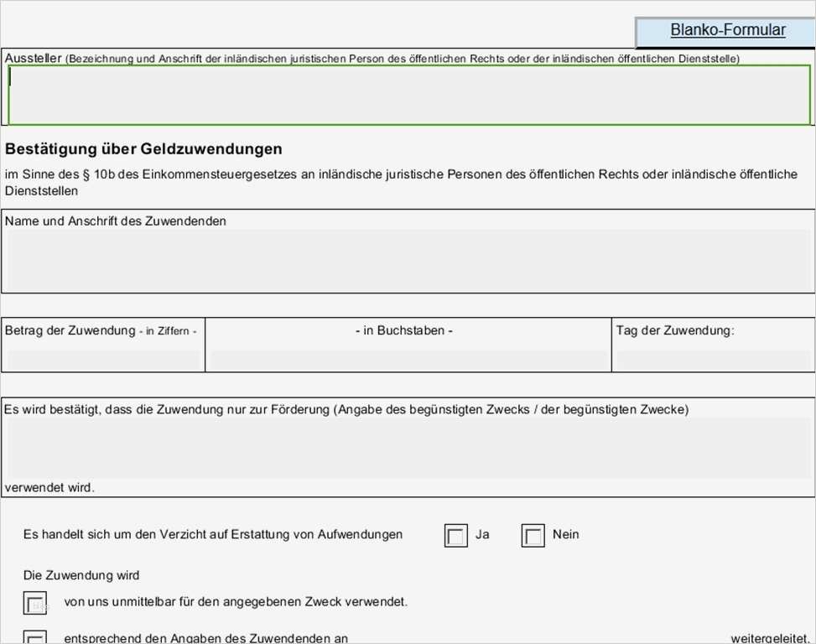Check the entsprechend den Angaben des Zuwendenden checkbox
The width and height of the screenshot is (816, 644).
[x=34, y=639]
